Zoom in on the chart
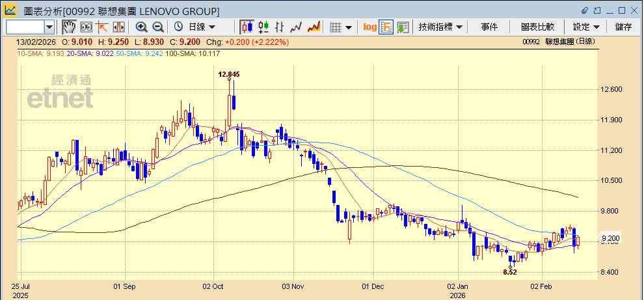 [x=142, y=27]
